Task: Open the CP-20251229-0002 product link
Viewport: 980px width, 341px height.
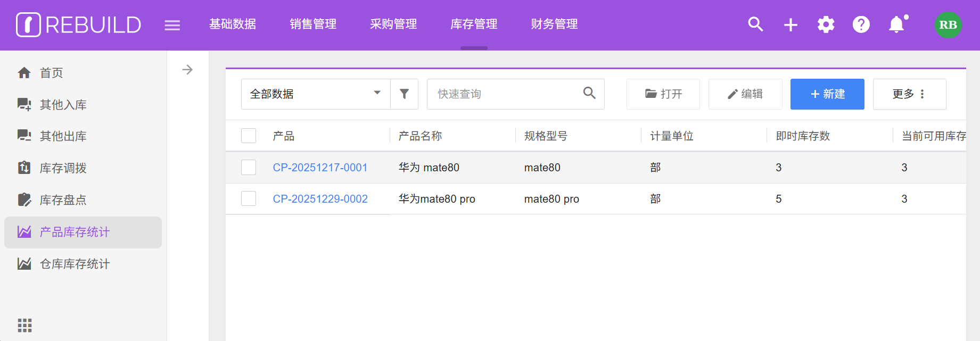Action: pos(320,199)
